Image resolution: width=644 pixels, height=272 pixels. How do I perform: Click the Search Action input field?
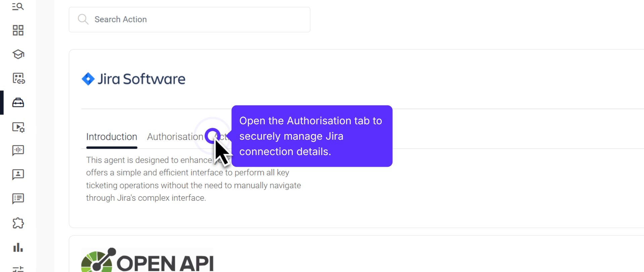pos(190,19)
